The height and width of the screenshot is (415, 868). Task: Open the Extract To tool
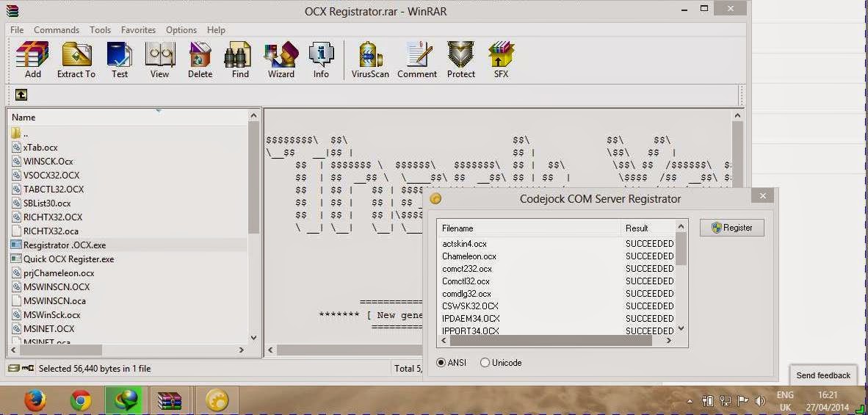(x=76, y=59)
